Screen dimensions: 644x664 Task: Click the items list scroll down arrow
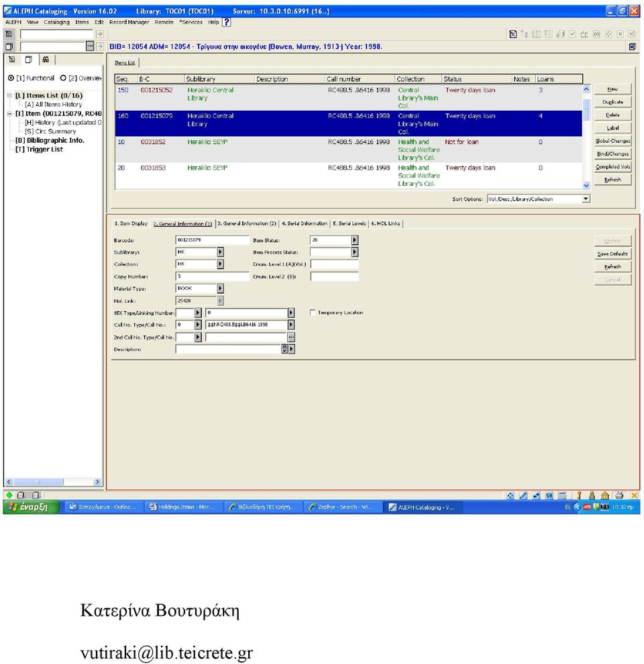tap(586, 186)
